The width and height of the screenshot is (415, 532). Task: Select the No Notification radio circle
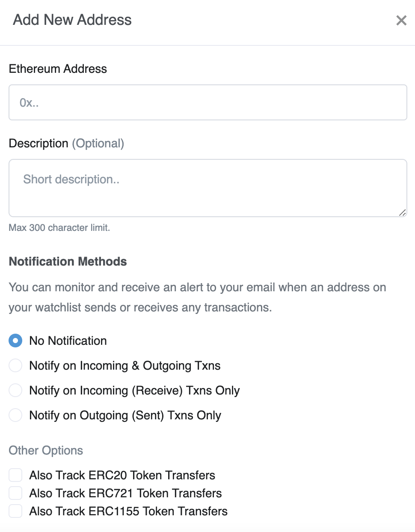tap(15, 341)
